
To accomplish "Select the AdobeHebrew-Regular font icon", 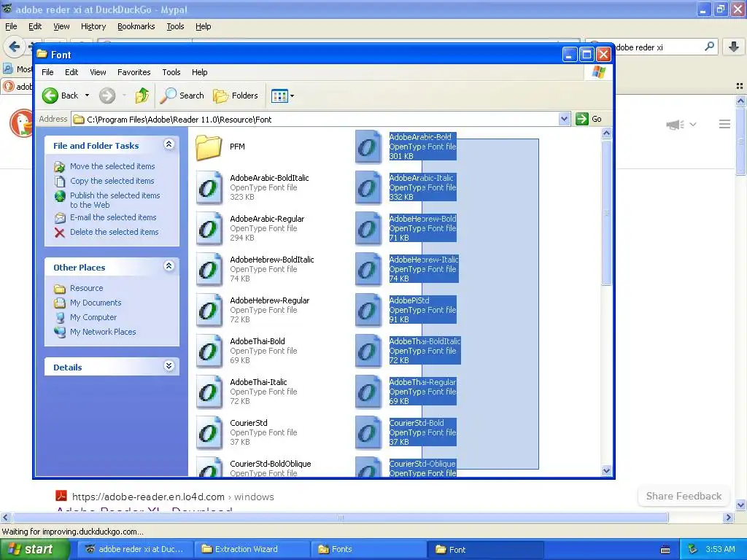I will point(209,311).
